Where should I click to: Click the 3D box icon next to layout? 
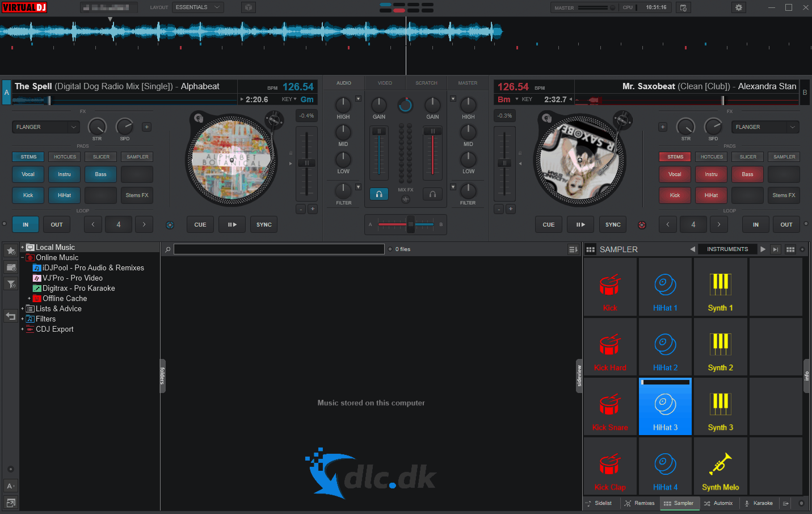click(248, 7)
